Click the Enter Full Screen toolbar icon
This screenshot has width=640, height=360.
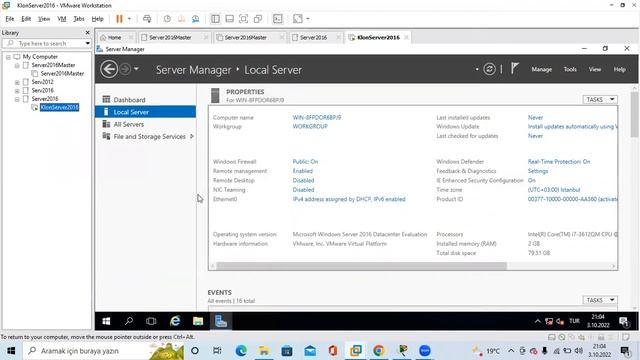[243, 19]
